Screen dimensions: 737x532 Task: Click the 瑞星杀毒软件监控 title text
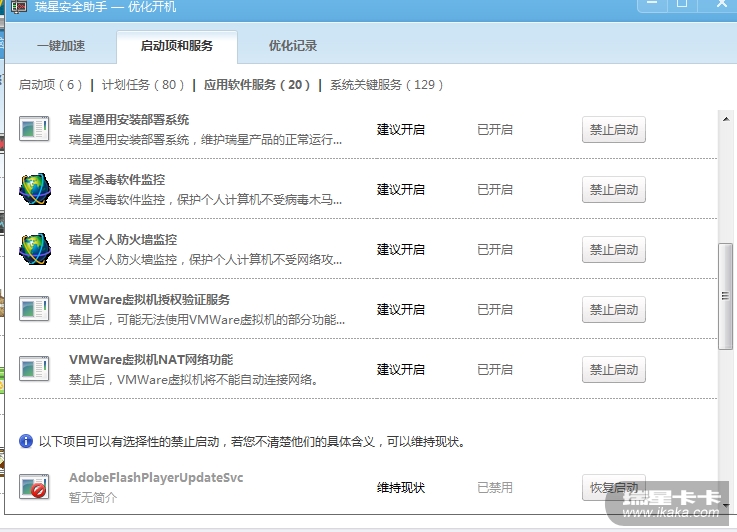click(117, 180)
